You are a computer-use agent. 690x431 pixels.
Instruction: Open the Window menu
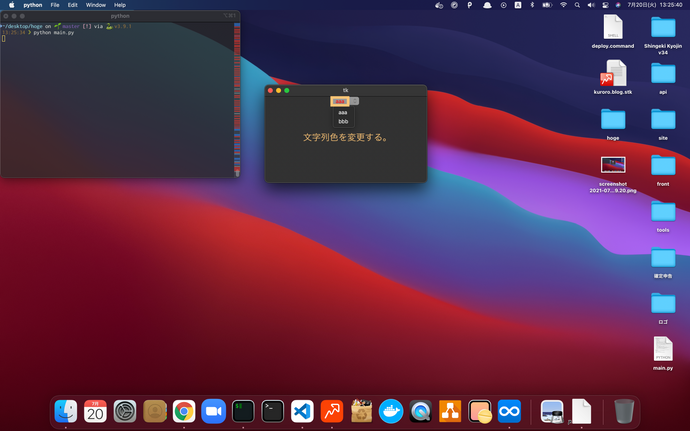coord(95,5)
